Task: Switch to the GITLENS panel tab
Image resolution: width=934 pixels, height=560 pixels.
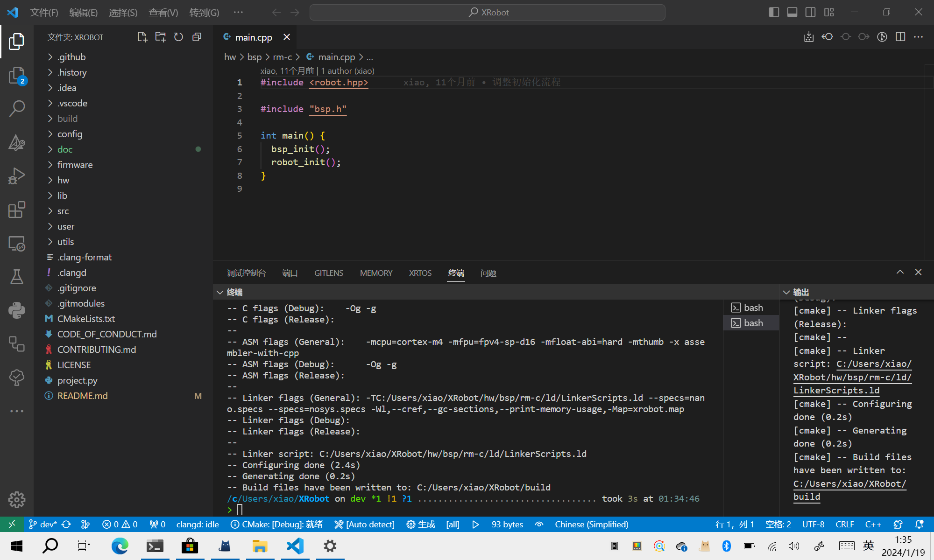Action: tap(328, 273)
